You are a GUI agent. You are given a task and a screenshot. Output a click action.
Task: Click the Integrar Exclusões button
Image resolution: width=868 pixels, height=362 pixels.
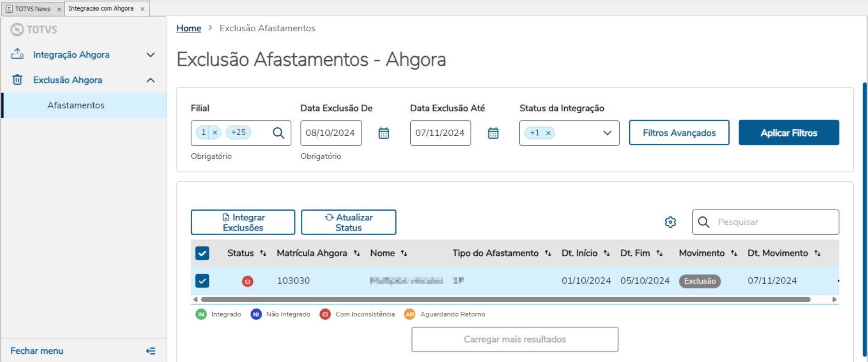243,222
